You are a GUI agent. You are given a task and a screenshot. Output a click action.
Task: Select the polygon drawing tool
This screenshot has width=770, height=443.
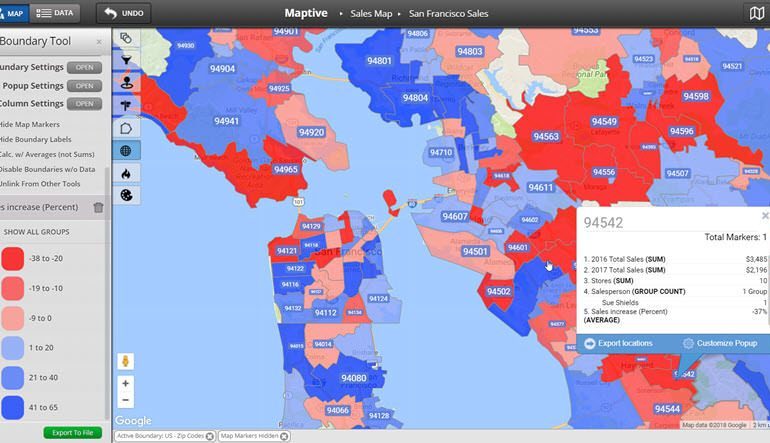[x=126, y=128]
